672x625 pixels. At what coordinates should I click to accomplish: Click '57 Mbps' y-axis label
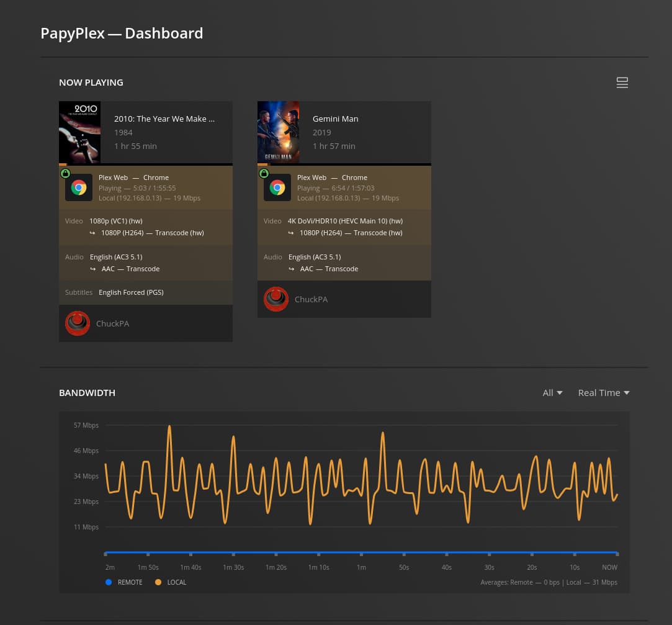86,425
